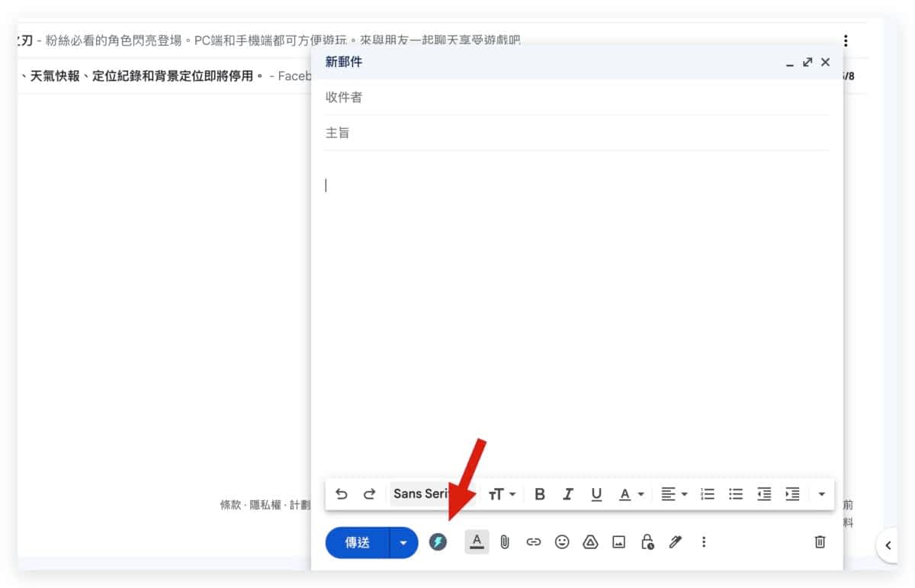Insert file from Google Drive
This screenshot has height=588, width=915.
point(590,542)
